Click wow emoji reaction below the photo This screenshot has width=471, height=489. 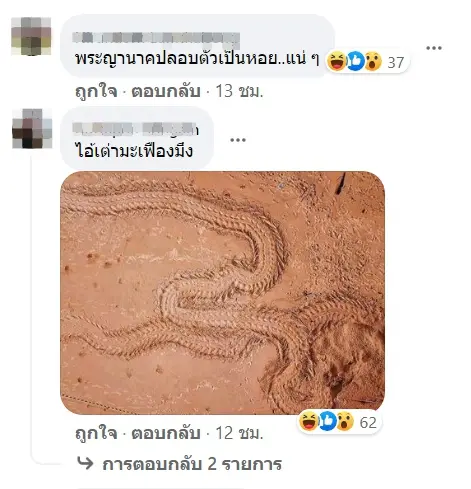[345, 422]
